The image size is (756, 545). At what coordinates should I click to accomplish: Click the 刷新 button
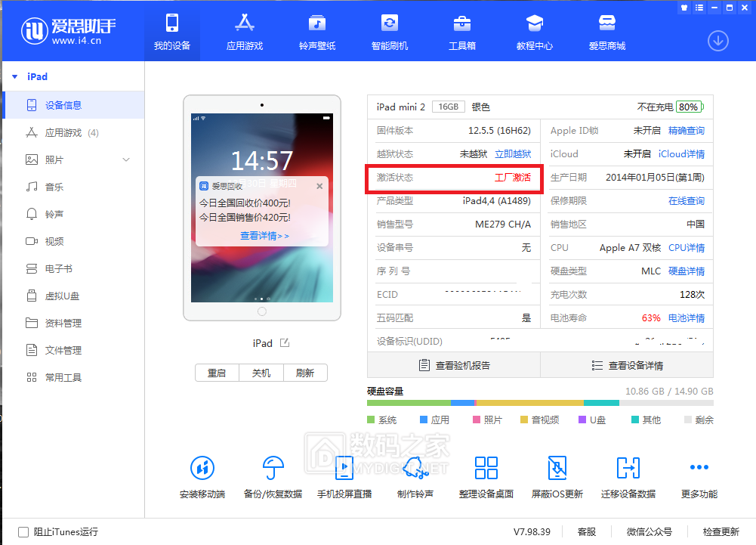(305, 373)
